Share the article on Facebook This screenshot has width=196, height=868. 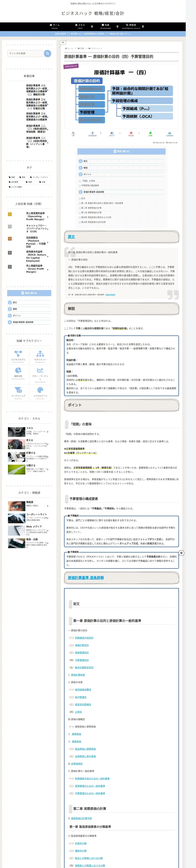coord(93,134)
